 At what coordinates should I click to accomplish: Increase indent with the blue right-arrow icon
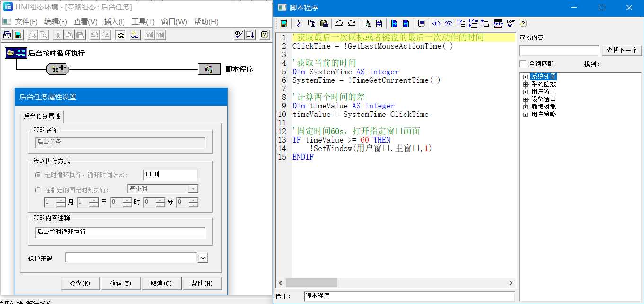point(394,24)
